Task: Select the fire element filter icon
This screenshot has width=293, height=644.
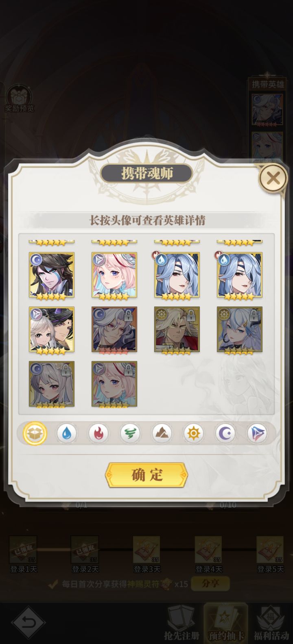Action: point(98,433)
